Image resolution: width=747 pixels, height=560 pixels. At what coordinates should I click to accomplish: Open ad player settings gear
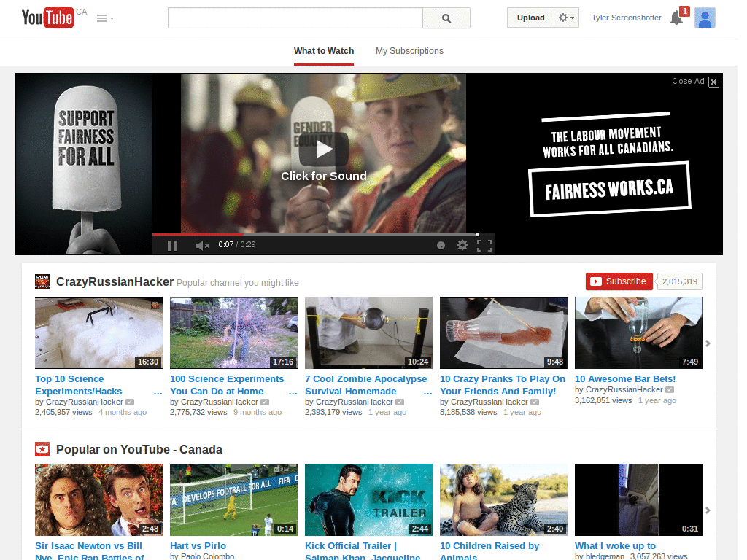pyautogui.click(x=462, y=245)
